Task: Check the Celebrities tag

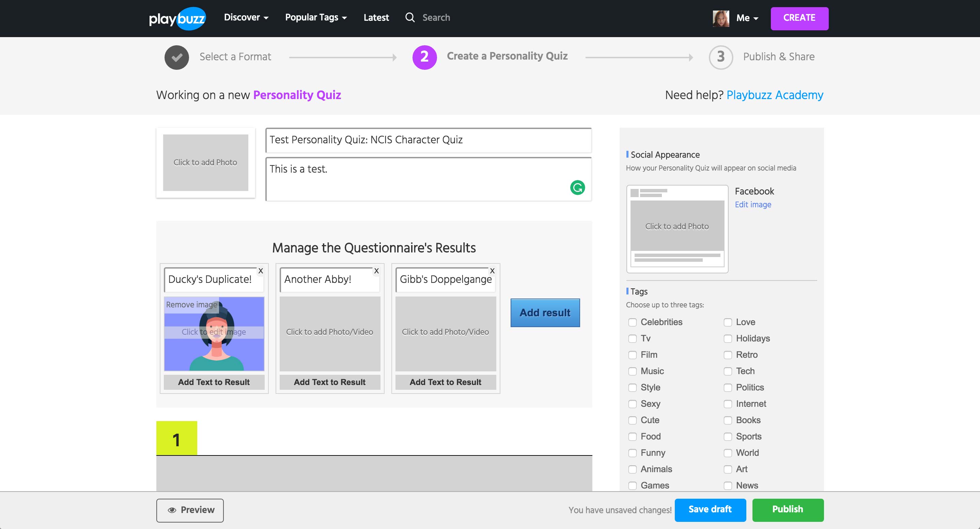Action: pos(632,322)
